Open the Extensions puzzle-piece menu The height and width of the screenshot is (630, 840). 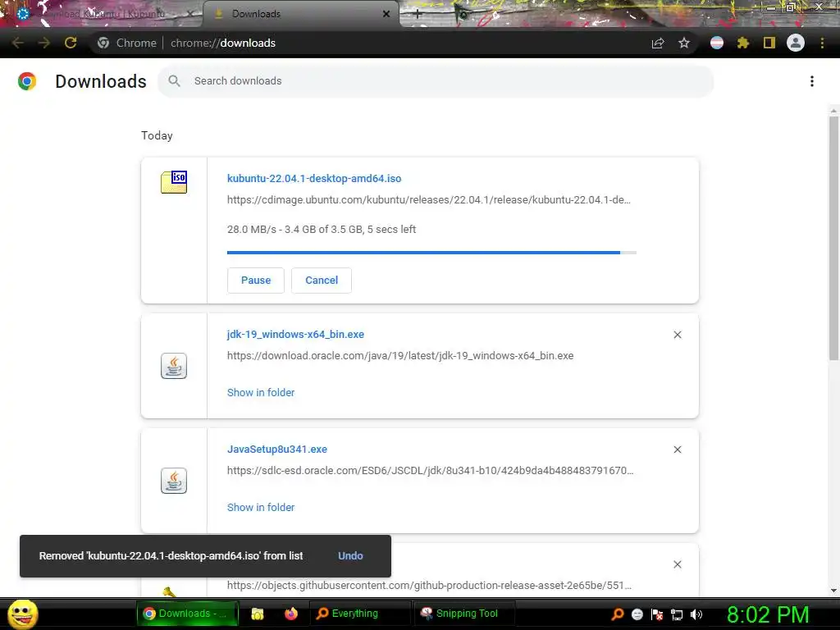(743, 43)
